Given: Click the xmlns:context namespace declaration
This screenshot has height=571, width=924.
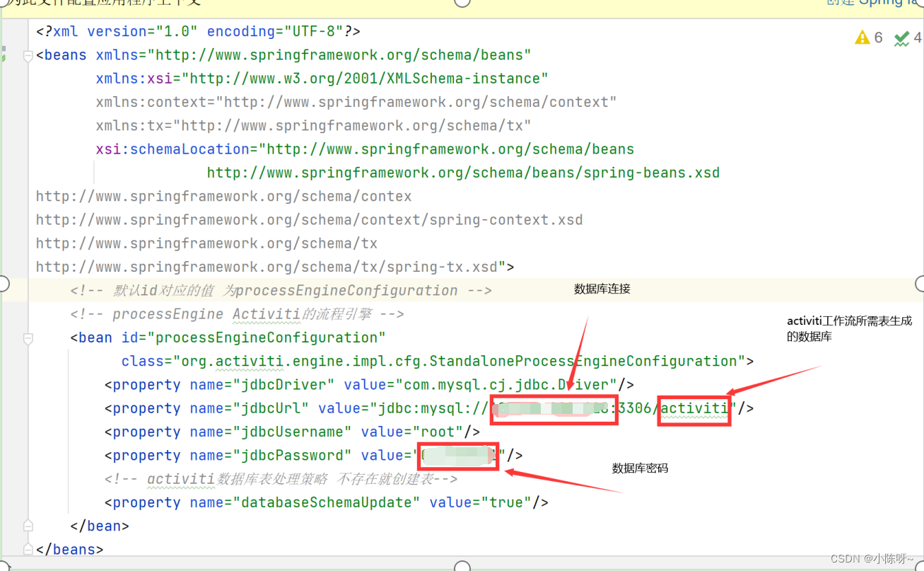Looking at the screenshot, I should pyautogui.click(x=356, y=102).
